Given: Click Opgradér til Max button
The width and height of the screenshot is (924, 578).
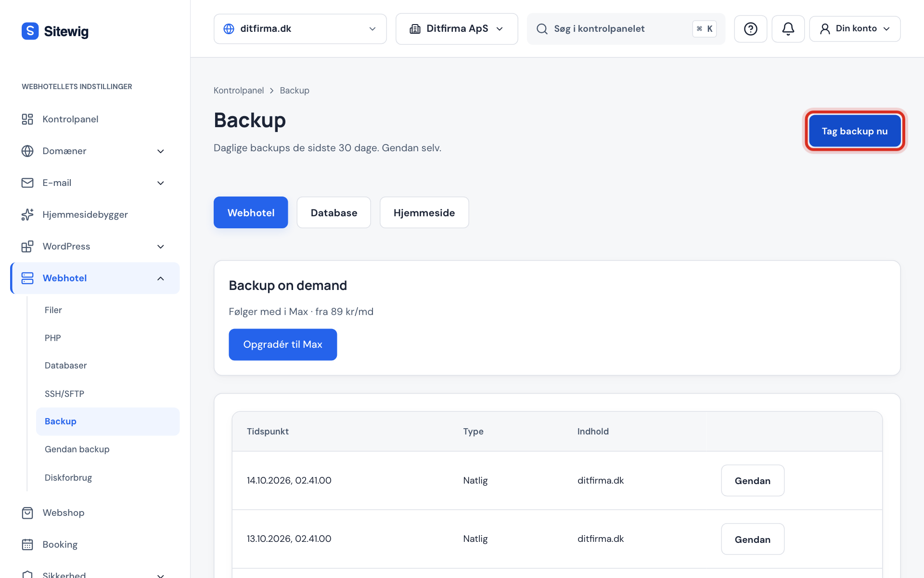Looking at the screenshot, I should (x=283, y=344).
